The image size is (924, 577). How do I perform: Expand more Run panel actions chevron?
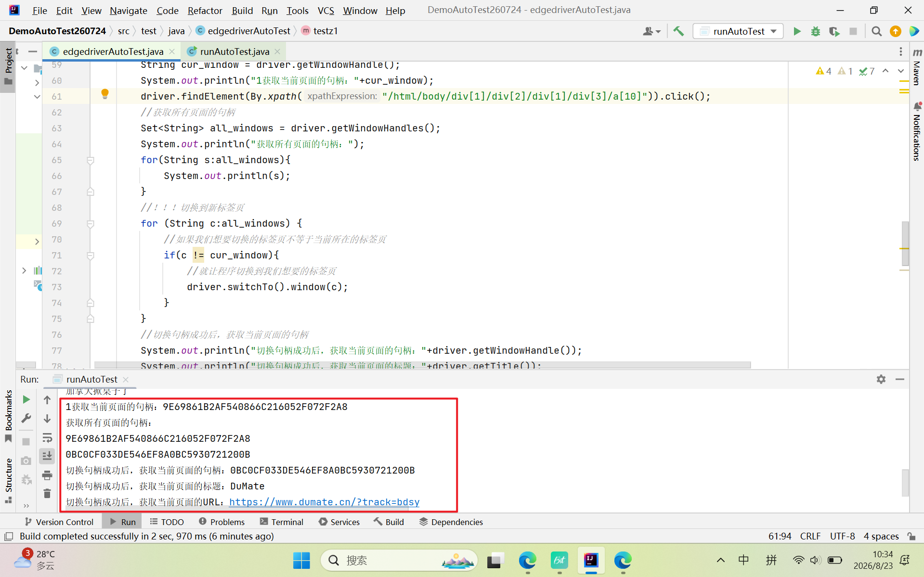[x=26, y=506]
